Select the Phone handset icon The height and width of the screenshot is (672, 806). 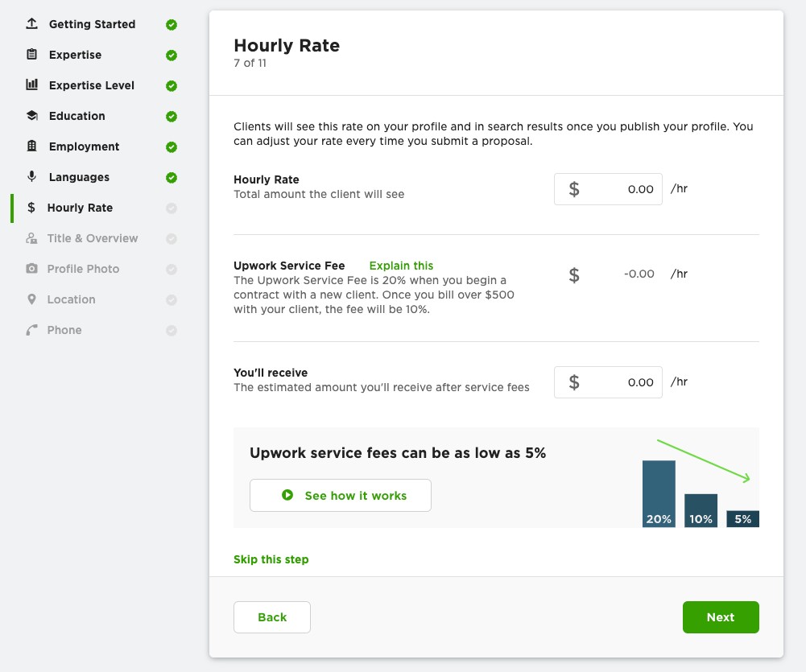(31, 329)
